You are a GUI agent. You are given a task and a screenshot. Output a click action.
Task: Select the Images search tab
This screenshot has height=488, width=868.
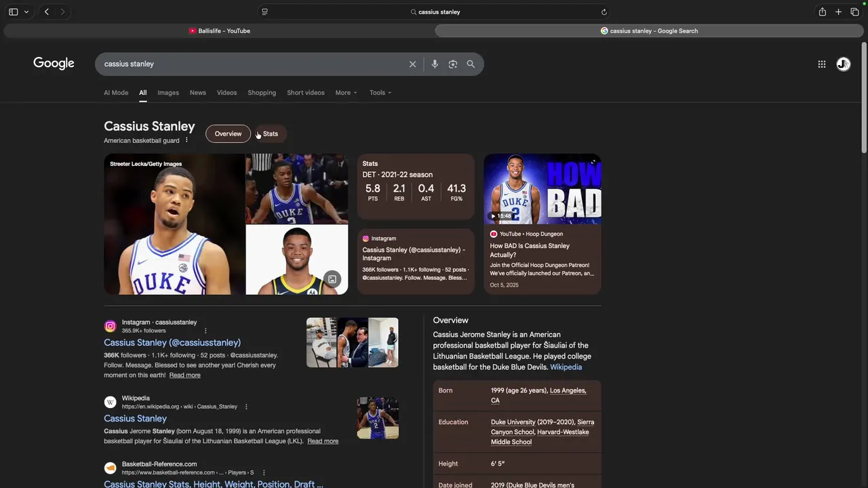tap(168, 93)
